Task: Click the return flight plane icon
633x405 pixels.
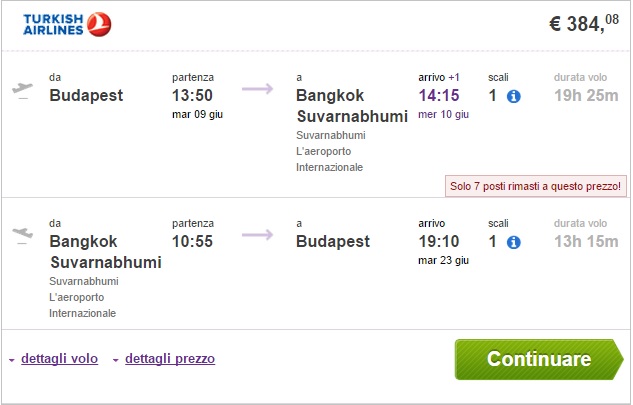Action: point(22,234)
